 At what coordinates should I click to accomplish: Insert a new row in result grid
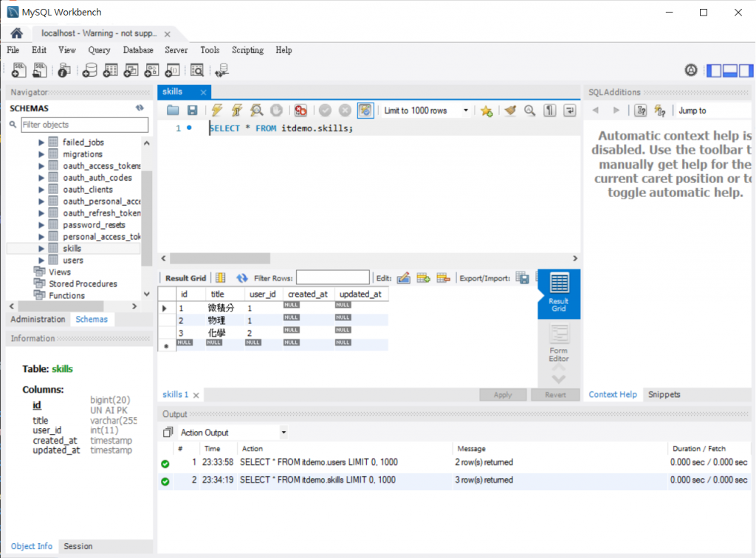pyautogui.click(x=423, y=278)
